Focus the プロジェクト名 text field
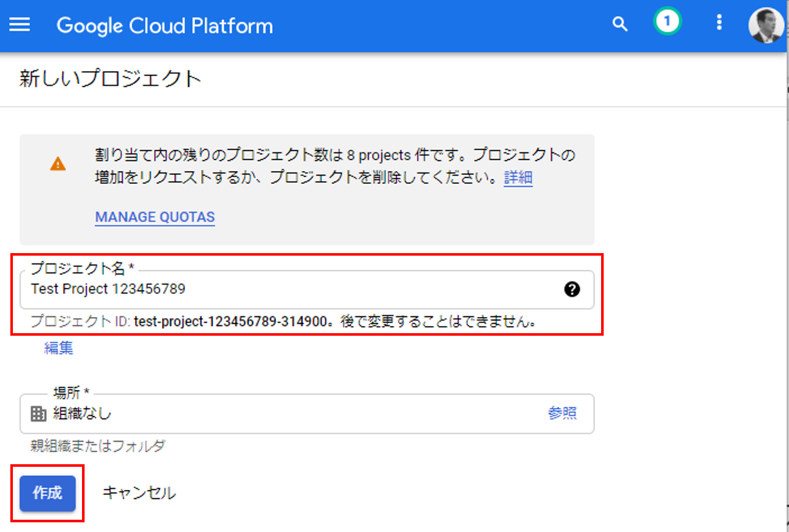Screen dimensions: 789x532 291,289
